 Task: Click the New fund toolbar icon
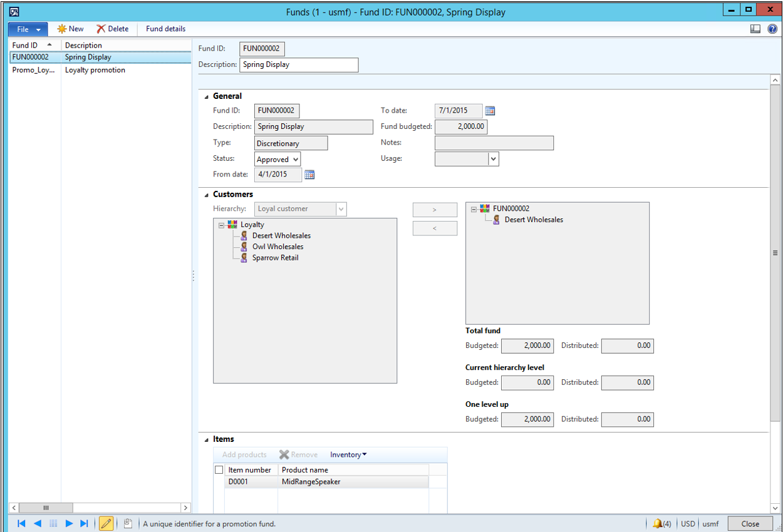click(62, 29)
